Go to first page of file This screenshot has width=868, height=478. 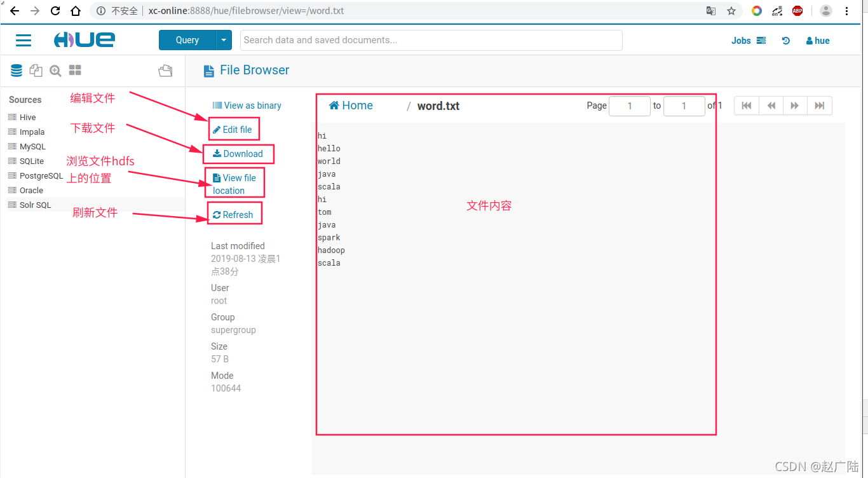[x=747, y=106]
